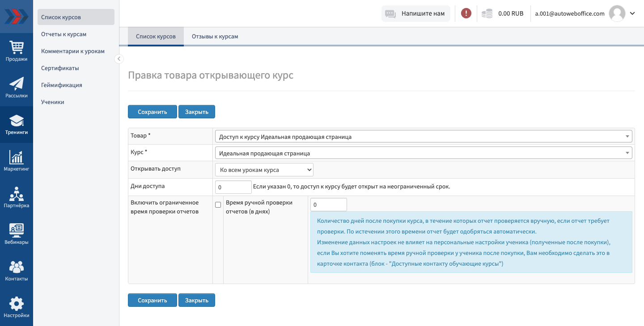Click the coins balance icon
Image resolution: width=644 pixels, height=326 pixels.
(x=487, y=13)
